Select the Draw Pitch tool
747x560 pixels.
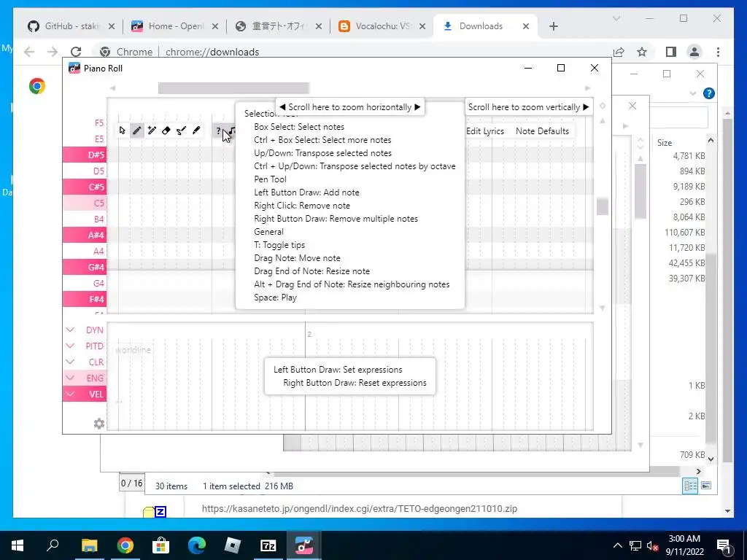click(x=181, y=131)
